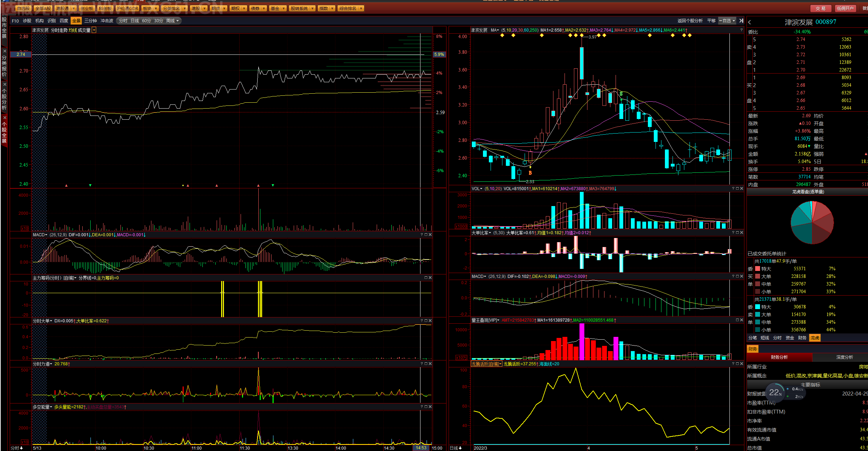This screenshot has width=868, height=451.
Task: Open the 分笔 tab in quote panel
Action: (x=753, y=338)
